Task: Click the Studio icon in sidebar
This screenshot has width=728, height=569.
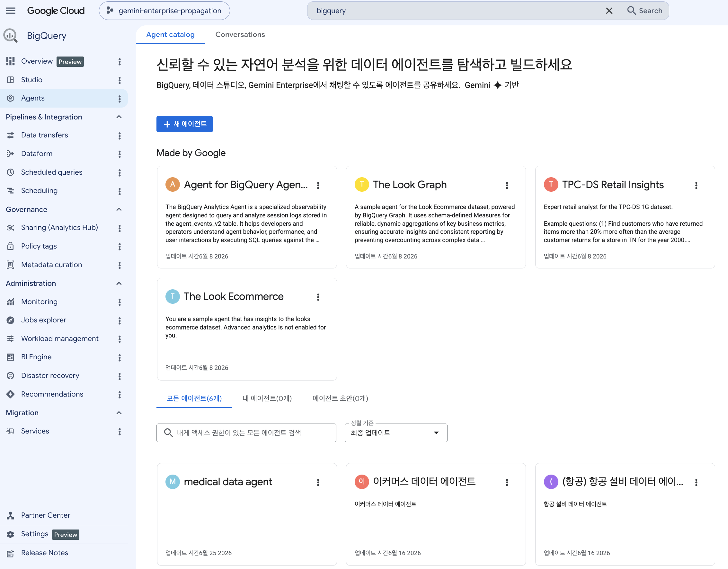Action: click(11, 80)
